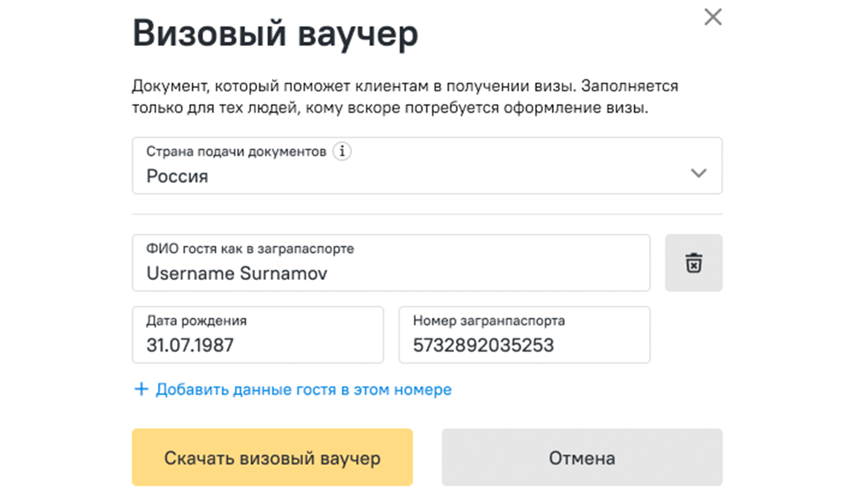Click the description line starting with только
852x504 pixels.
[x=390, y=108]
